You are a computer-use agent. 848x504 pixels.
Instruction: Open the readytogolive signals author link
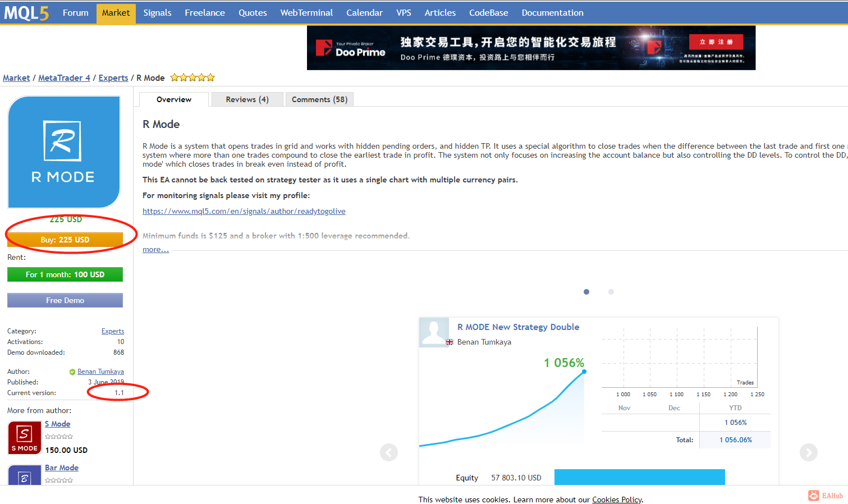coord(244,211)
